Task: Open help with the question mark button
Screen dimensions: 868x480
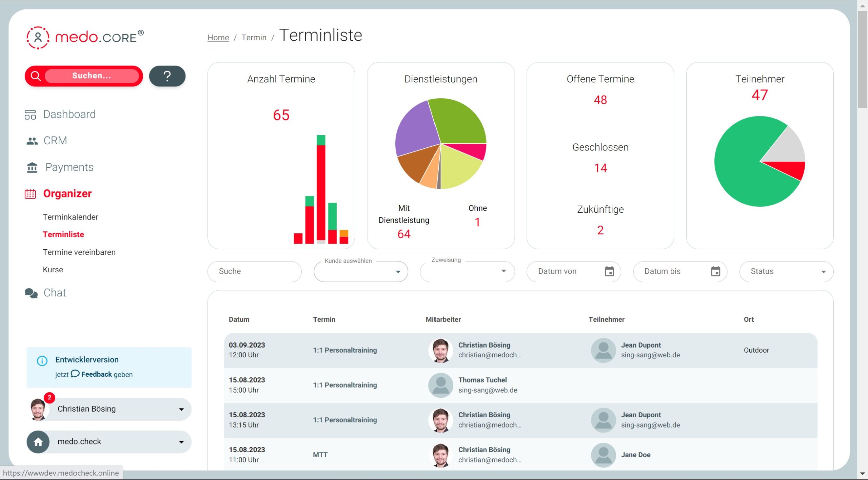Action: pos(167,76)
